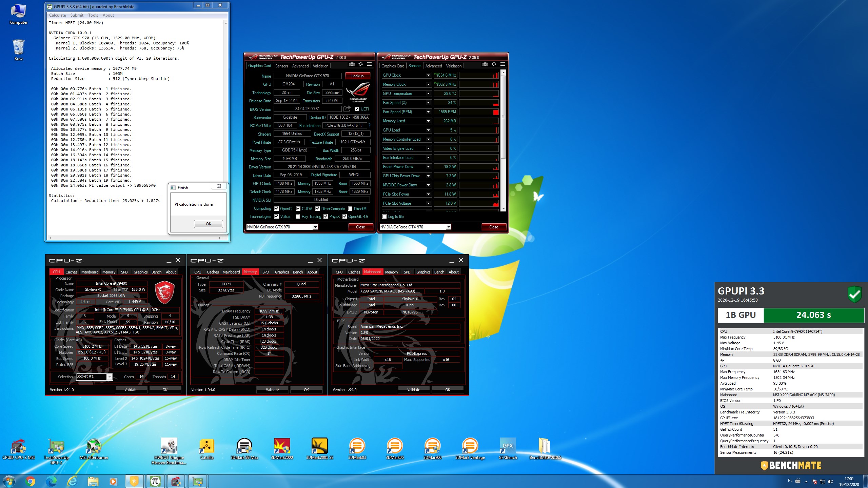Open Internet Explorer from the taskbar

pos(72,481)
